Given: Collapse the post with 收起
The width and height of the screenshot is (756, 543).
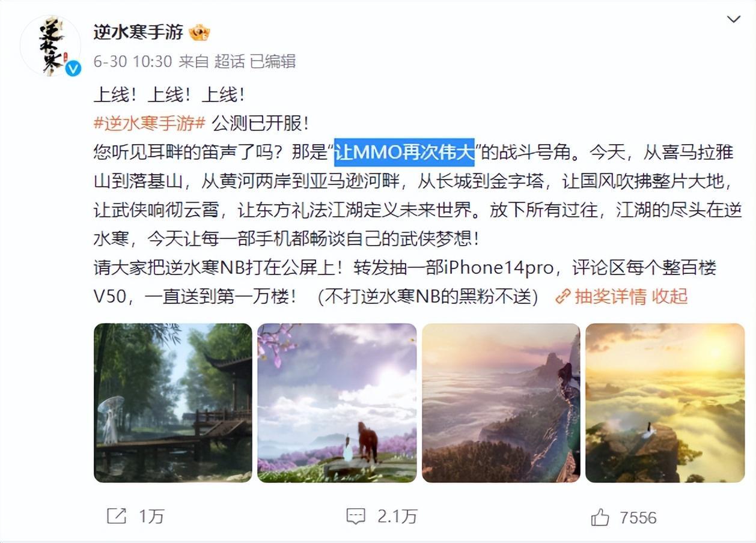Looking at the screenshot, I should (669, 297).
